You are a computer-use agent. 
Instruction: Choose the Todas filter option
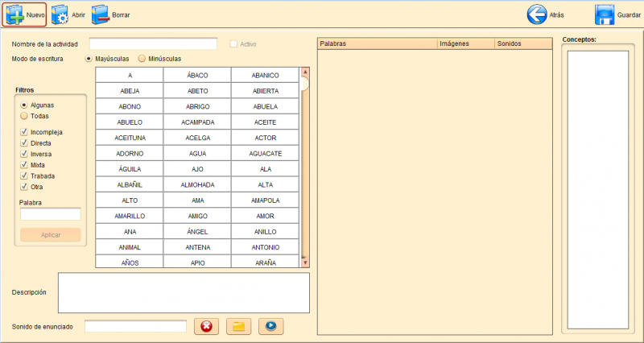pyautogui.click(x=24, y=116)
